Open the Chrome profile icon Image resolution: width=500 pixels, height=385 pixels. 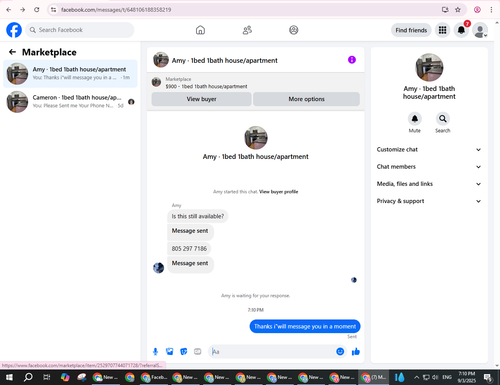[477, 10]
